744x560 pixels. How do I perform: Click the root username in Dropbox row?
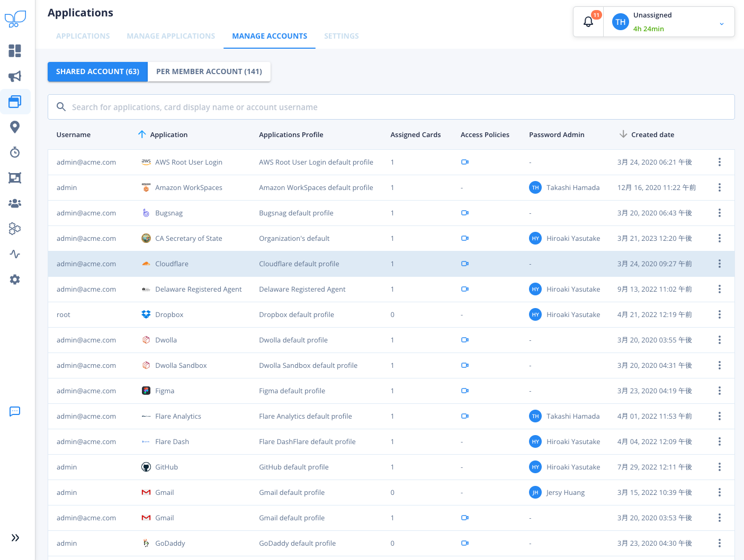(x=64, y=314)
